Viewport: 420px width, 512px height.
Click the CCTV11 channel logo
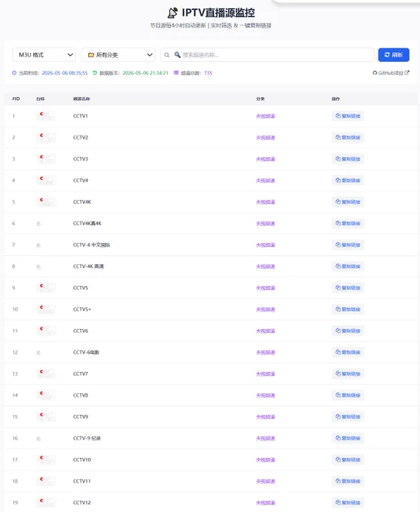tap(46, 481)
